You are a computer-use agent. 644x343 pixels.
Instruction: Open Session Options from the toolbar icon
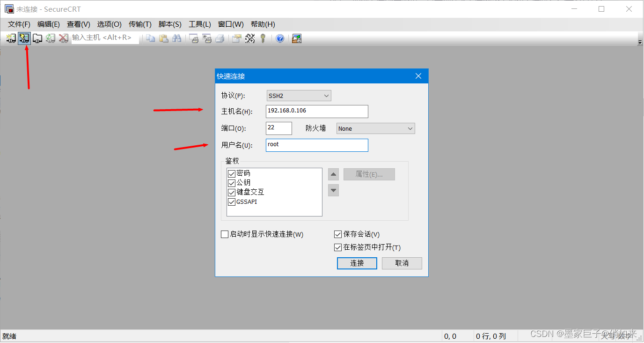[237, 38]
